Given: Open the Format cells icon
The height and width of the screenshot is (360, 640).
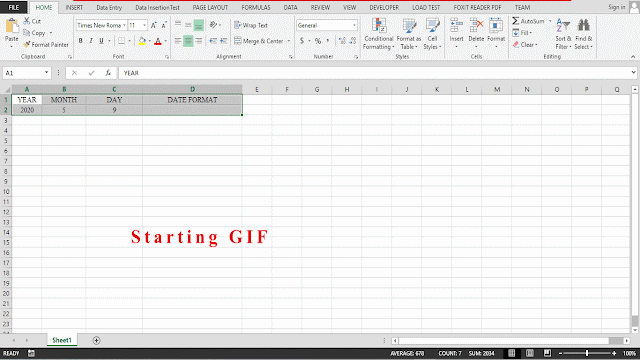Looking at the screenshot, I should click(496, 26).
